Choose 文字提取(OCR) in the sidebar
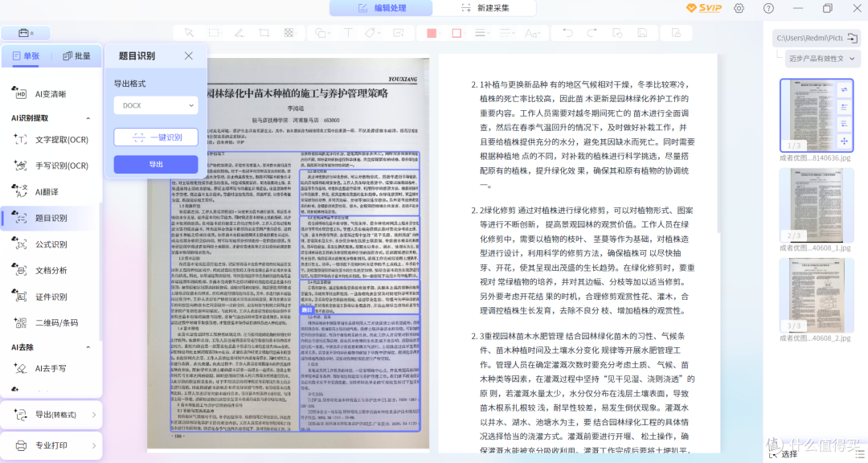This screenshot has width=868, height=463. [x=51, y=140]
